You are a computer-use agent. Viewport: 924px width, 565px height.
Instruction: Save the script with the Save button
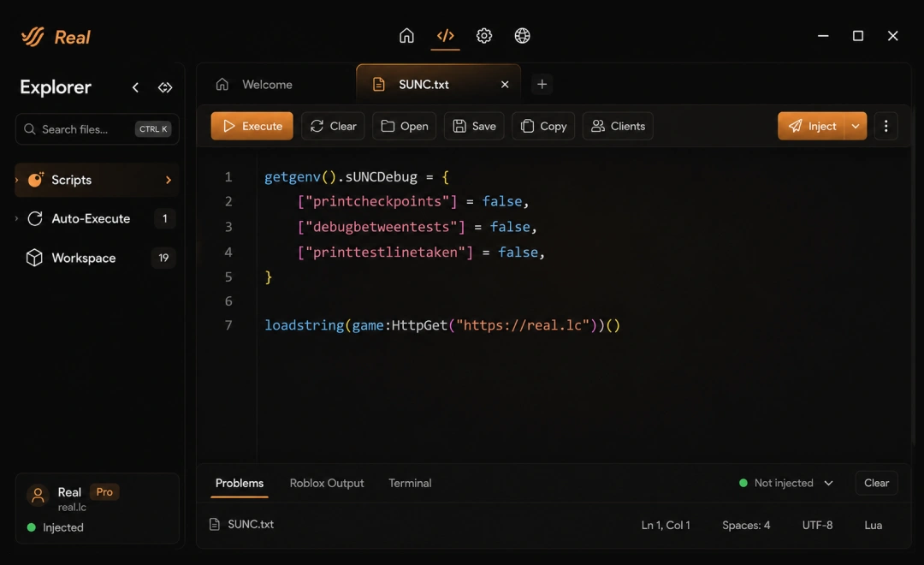pyautogui.click(x=474, y=126)
